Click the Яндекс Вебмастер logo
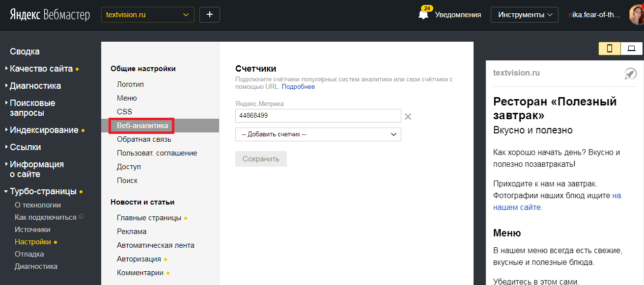Viewport: 644px width, 285px height. point(50,15)
